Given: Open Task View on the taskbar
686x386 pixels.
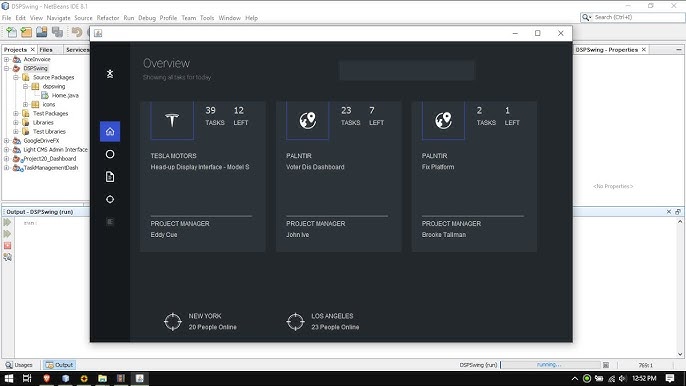Looking at the screenshot, I should pyautogui.click(x=27, y=379).
